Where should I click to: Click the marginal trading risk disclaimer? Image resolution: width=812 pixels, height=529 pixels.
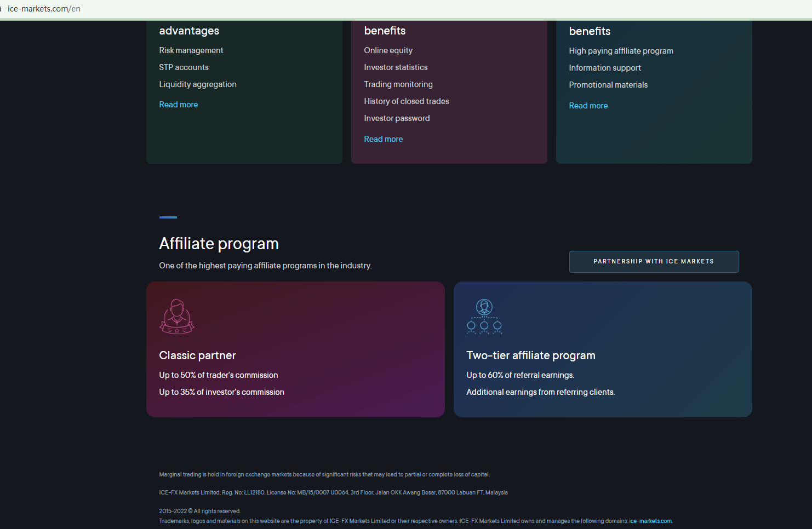click(324, 475)
